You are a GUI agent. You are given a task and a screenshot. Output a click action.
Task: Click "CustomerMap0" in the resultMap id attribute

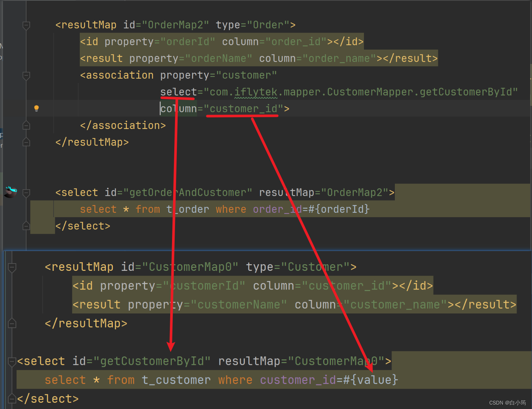pyautogui.click(x=190, y=267)
